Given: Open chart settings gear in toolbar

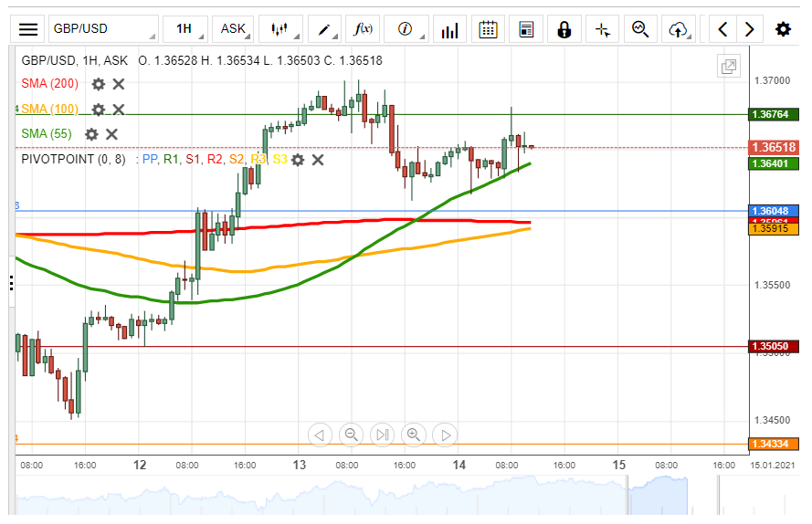Looking at the screenshot, I should [783, 29].
